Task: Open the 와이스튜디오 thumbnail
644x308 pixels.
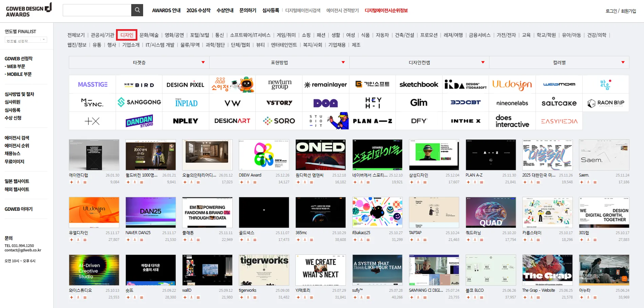Action: point(94,270)
